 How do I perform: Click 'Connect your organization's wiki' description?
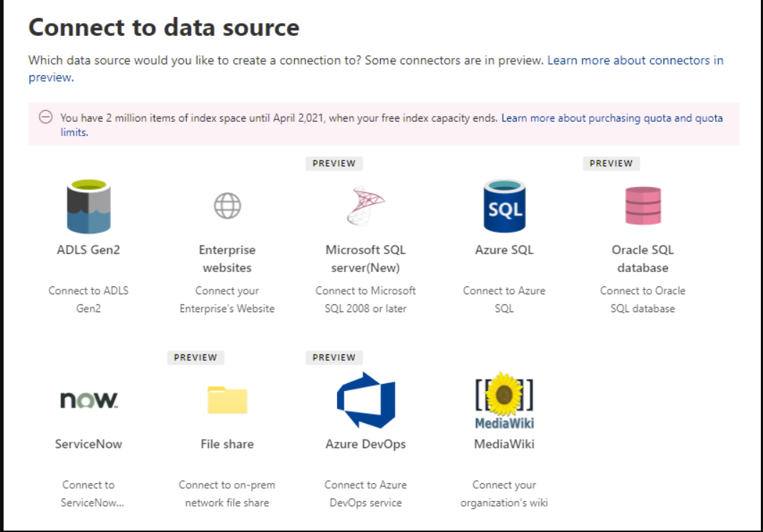504,493
